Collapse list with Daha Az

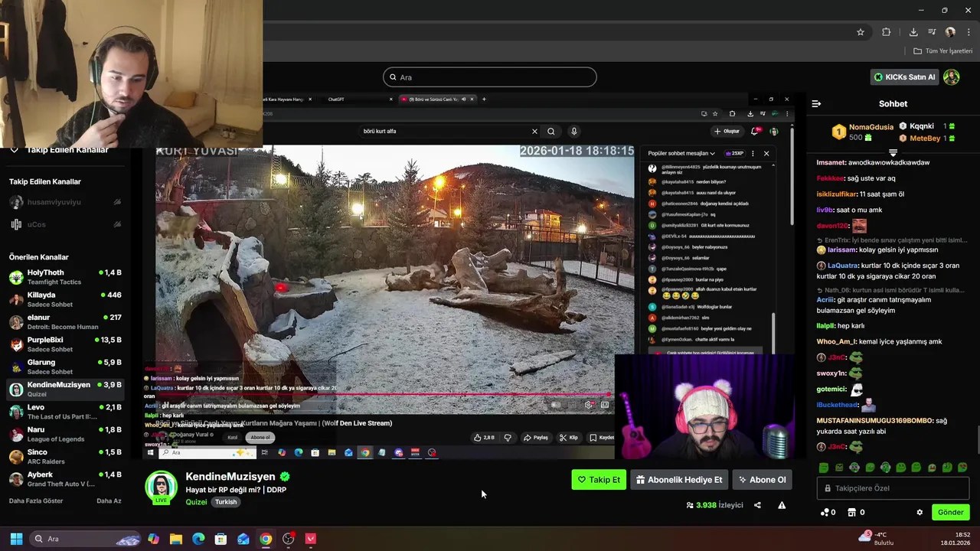point(109,501)
